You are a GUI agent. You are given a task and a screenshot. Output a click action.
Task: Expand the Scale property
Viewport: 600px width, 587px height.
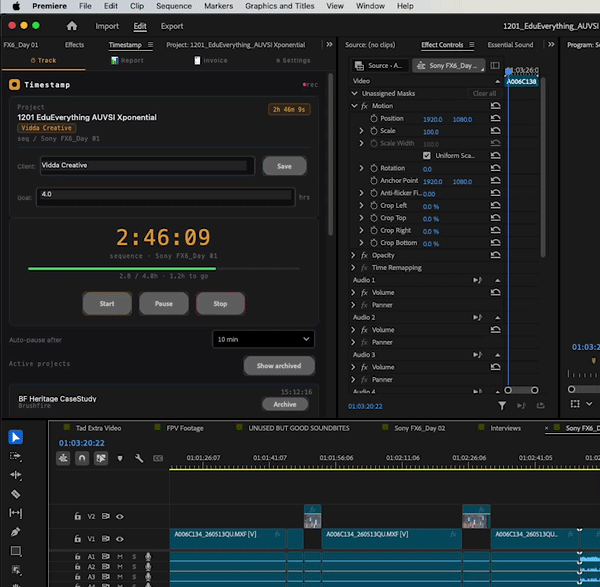point(361,130)
